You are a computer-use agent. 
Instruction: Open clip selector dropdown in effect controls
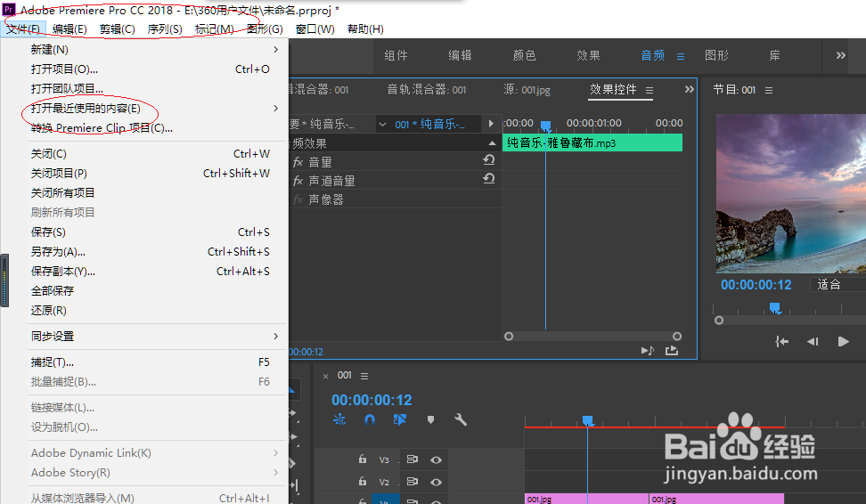(382, 124)
